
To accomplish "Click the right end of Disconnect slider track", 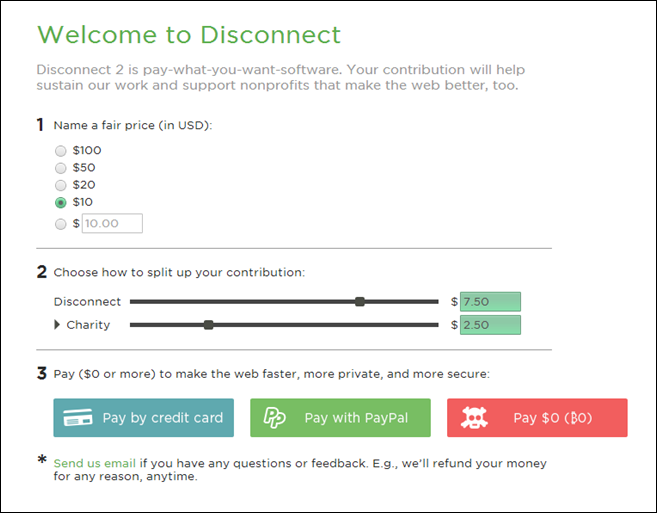I will point(436,302).
